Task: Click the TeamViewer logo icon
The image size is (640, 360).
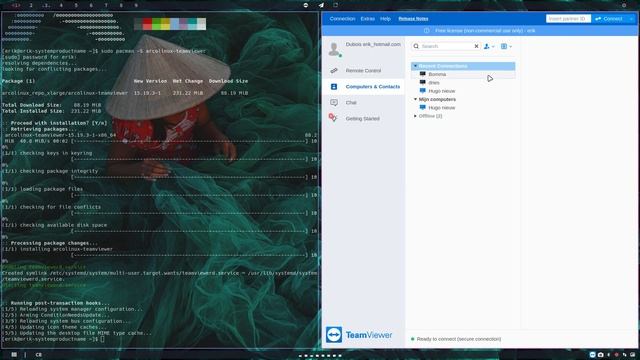Action: 334,335
